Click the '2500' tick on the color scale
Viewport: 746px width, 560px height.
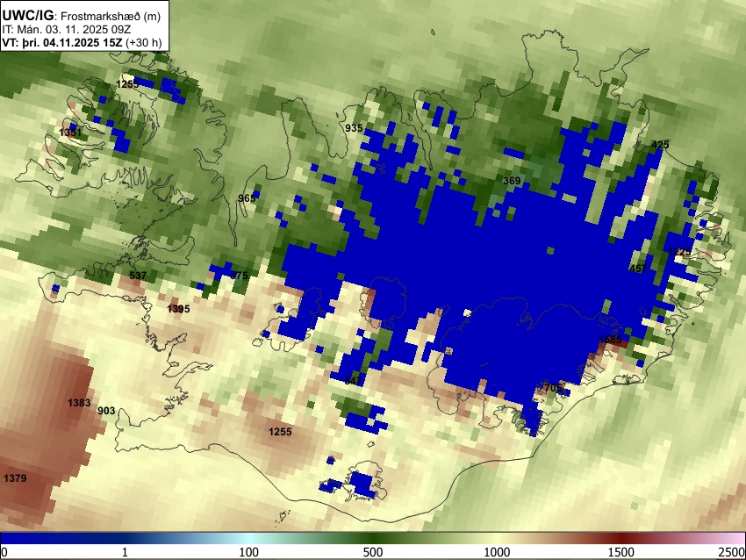[x=732, y=552]
